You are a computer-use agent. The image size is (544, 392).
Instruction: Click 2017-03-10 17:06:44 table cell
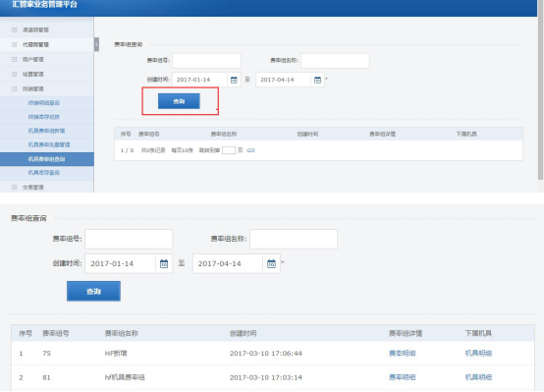click(x=266, y=354)
